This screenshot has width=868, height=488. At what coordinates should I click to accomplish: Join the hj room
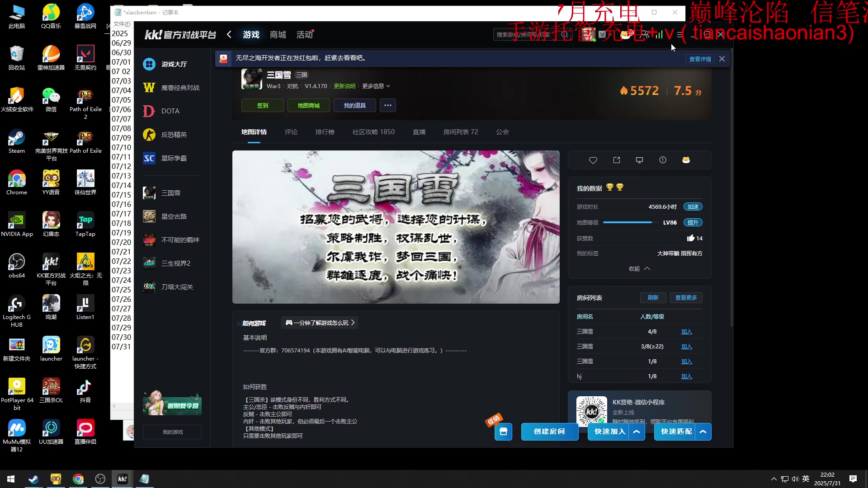(x=687, y=376)
